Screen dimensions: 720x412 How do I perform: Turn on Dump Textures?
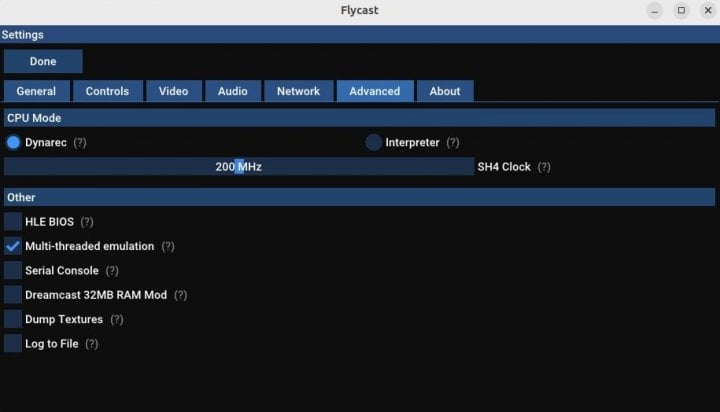tap(13, 319)
